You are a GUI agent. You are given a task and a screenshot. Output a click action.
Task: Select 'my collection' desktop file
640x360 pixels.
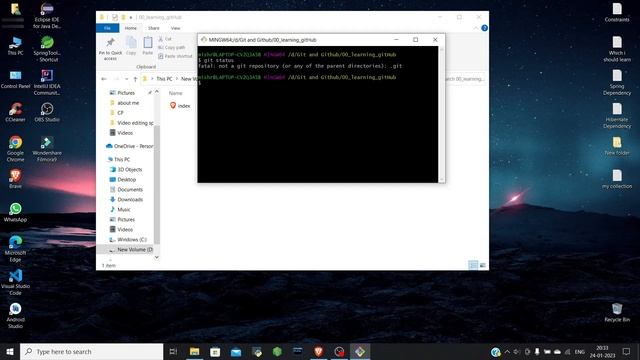(x=617, y=179)
